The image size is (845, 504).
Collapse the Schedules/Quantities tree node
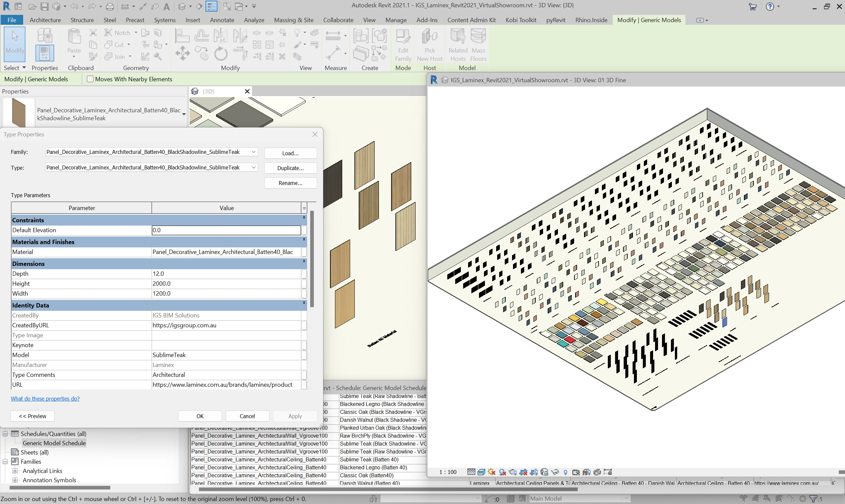click(x=5, y=434)
